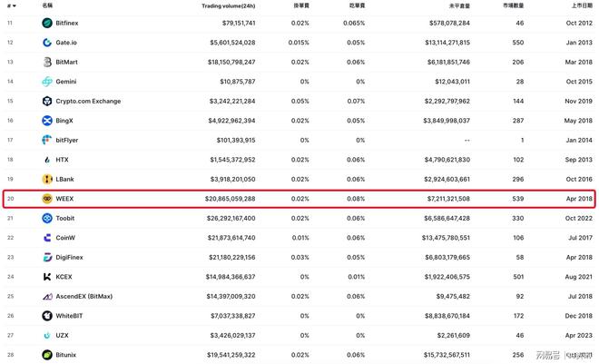The height and width of the screenshot is (364, 599).
Task: Click the Toobit logo icon
Action: click(x=47, y=218)
